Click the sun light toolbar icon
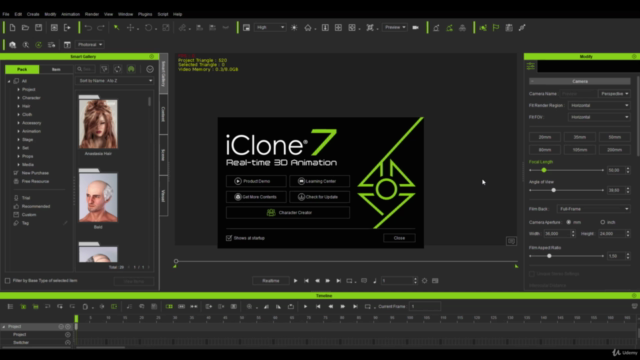 (294, 28)
